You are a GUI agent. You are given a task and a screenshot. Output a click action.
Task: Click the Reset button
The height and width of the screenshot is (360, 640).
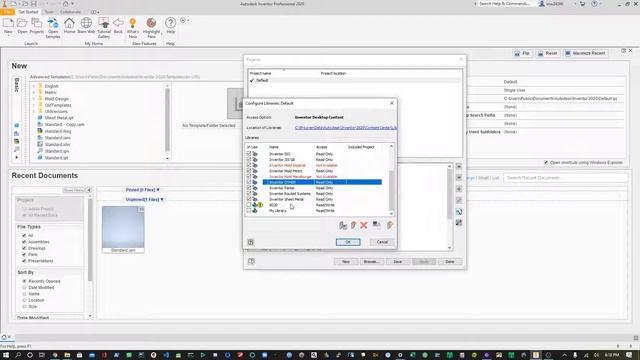click(x=547, y=53)
